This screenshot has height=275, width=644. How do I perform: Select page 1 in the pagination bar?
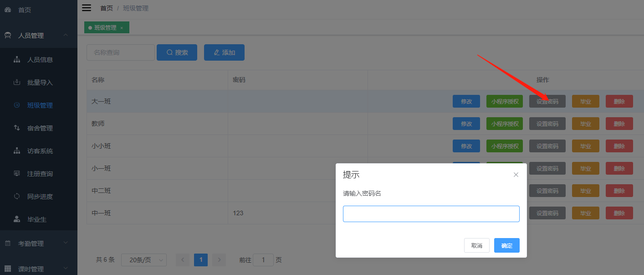(x=200, y=259)
